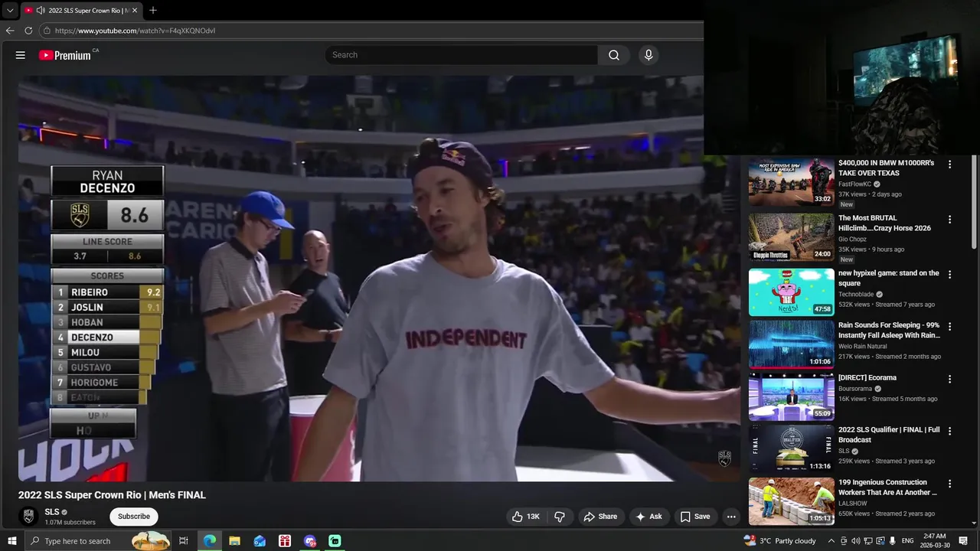Open the Windows Start menu

(11, 541)
